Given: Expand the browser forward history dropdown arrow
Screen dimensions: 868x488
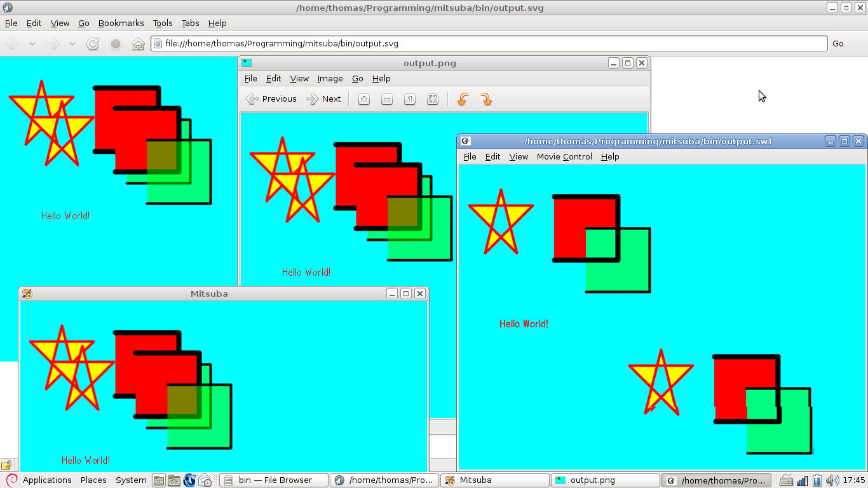Looking at the screenshot, I should (x=72, y=44).
